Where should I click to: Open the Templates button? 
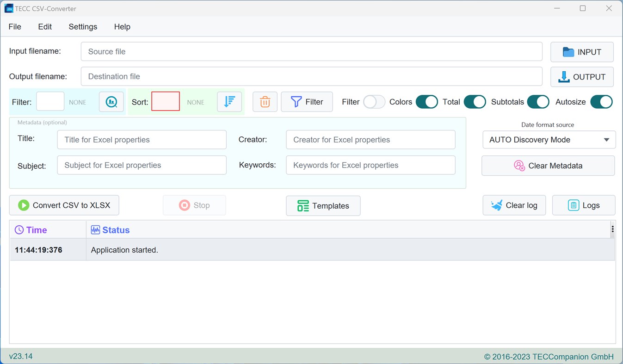pyautogui.click(x=323, y=206)
